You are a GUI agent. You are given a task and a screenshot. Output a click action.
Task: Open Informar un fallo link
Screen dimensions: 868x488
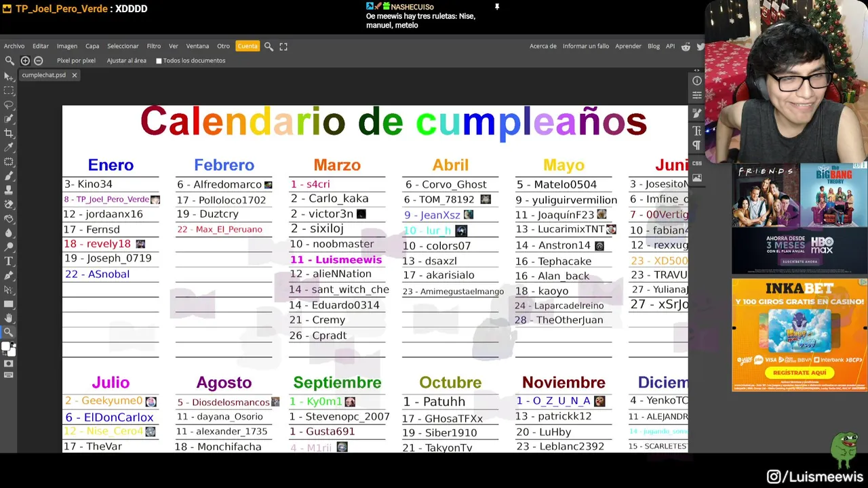click(x=586, y=46)
